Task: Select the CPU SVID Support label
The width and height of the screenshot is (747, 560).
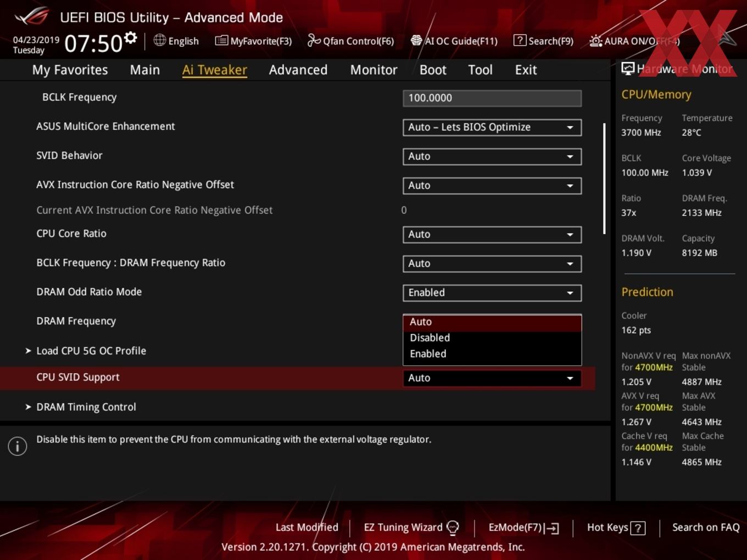Action: pyautogui.click(x=78, y=378)
